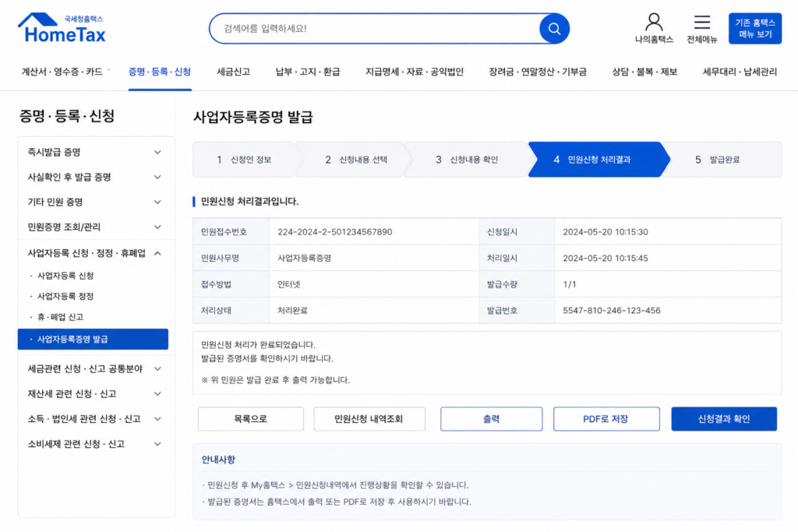This screenshot has width=798, height=532.
Task: Open 전체메뉴 hamburger menu icon
Action: tap(702, 29)
